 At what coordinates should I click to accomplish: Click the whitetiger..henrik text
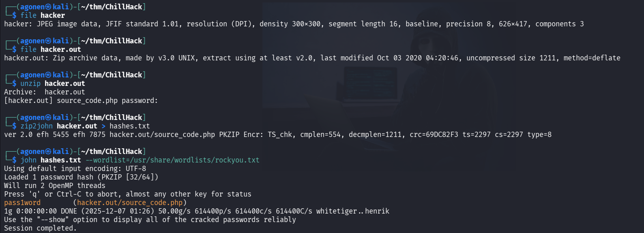click(x=352, y=211)
